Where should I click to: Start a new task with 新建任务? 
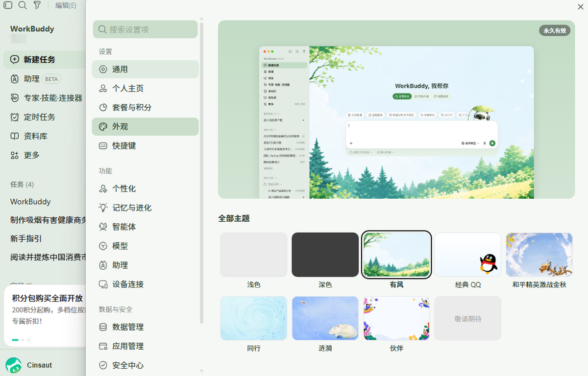[45, 59]
